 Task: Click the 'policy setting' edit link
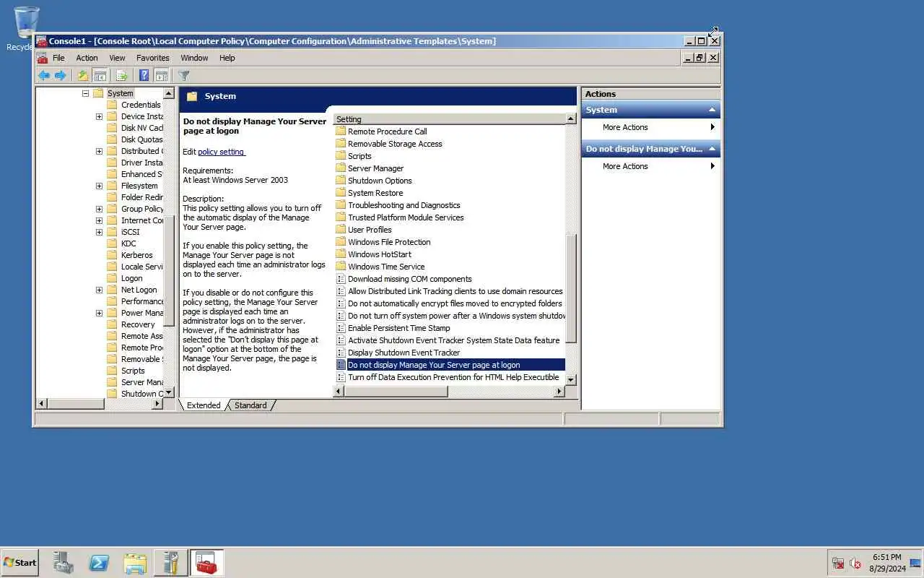coord(222,152)
